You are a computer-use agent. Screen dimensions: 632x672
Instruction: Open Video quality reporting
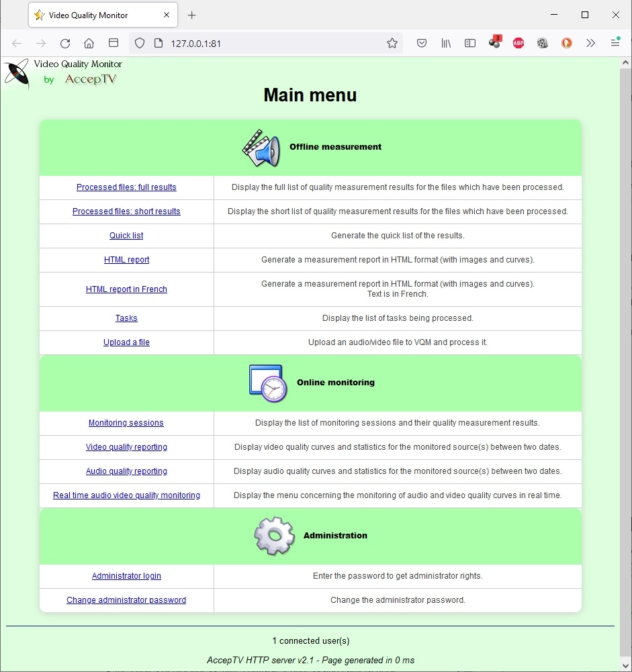pos(126,447)
